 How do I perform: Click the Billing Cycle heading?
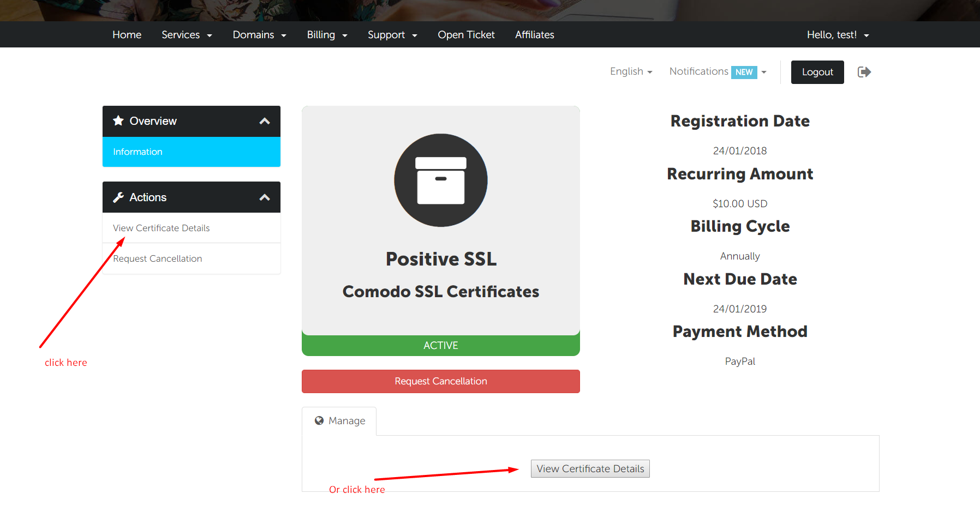coord(740,226)
